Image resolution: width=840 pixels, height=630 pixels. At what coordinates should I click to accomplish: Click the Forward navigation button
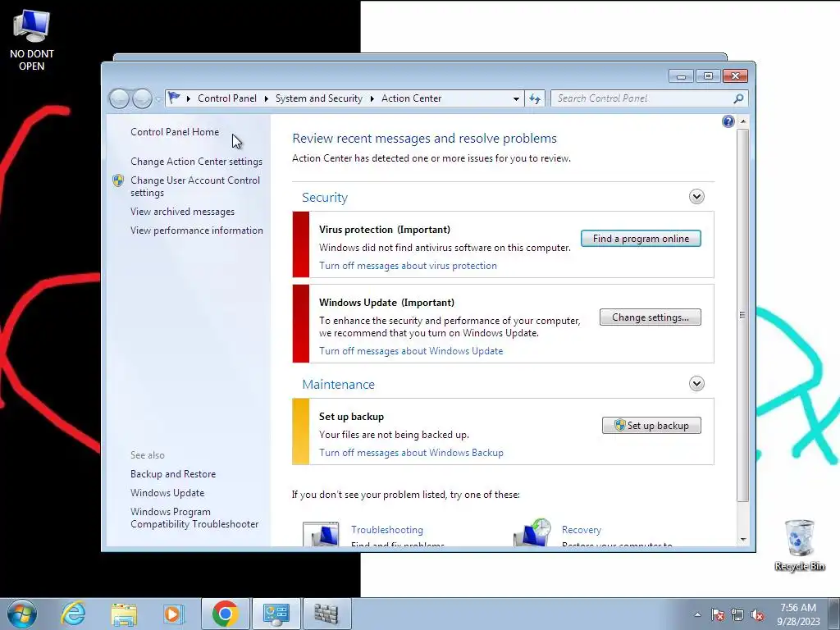141,98
